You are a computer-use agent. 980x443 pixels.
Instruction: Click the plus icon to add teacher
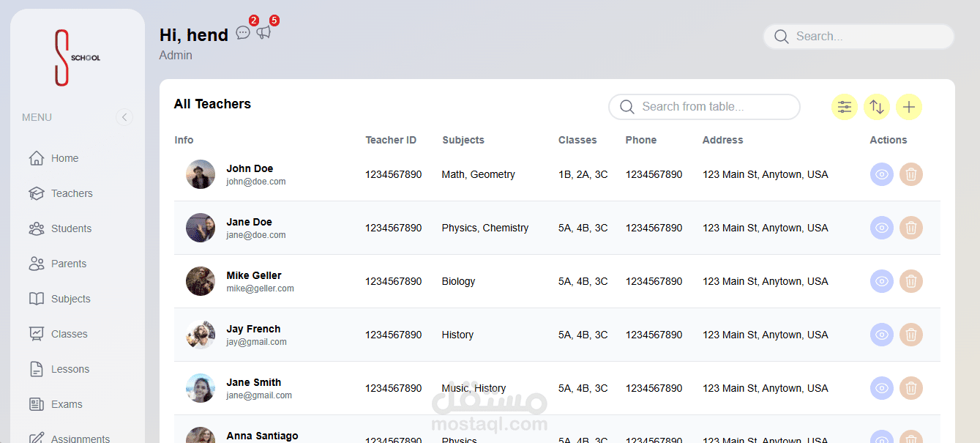(909, 107)
